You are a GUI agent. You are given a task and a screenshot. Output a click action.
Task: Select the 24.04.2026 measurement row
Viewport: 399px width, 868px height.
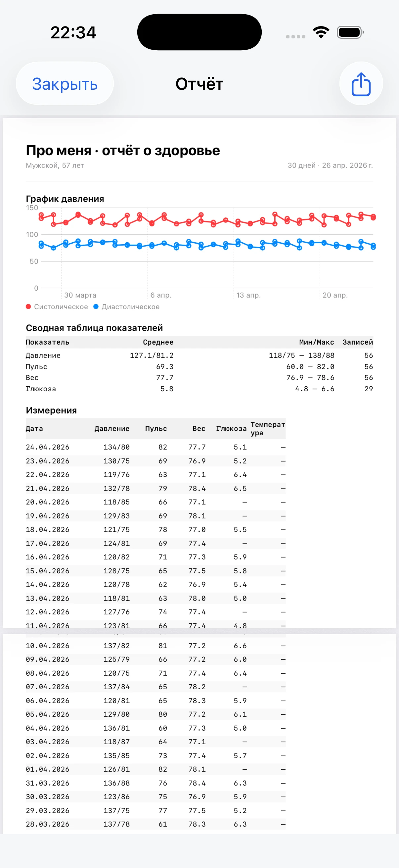point(155,447)
